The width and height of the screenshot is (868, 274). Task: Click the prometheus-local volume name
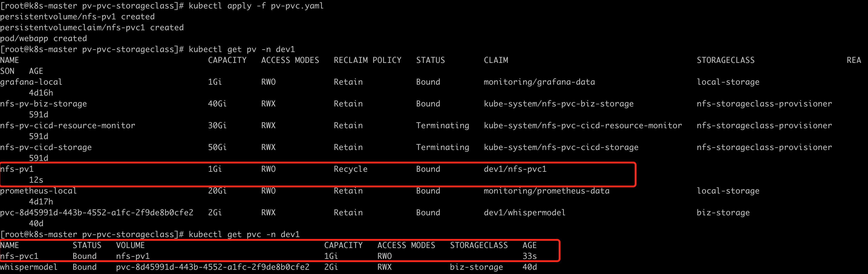tap(38, 191)
